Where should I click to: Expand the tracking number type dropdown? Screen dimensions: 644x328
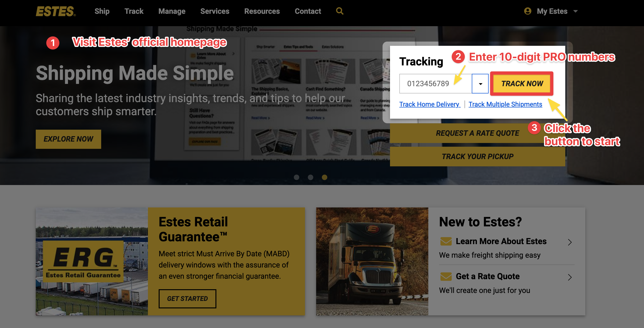[x=480, y=83]
